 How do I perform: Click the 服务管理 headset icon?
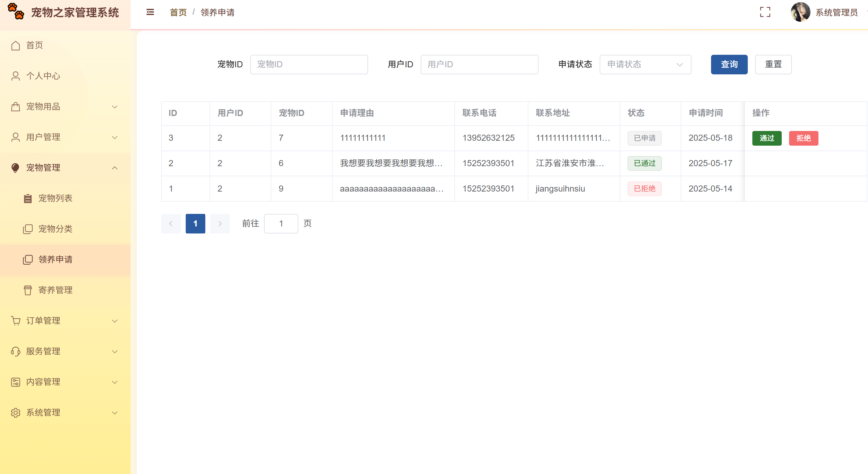(15, 351)
